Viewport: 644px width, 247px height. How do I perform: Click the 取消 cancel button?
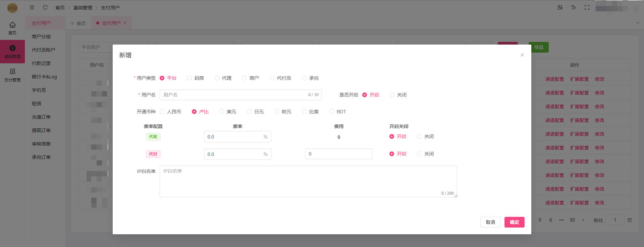490,222
